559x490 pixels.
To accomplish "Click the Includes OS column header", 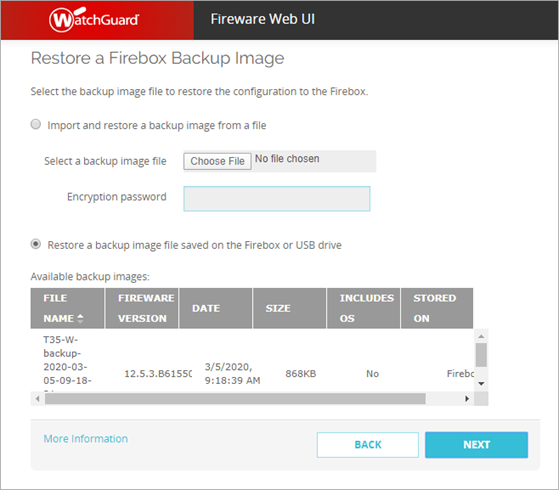I will (x=363, y=308).
